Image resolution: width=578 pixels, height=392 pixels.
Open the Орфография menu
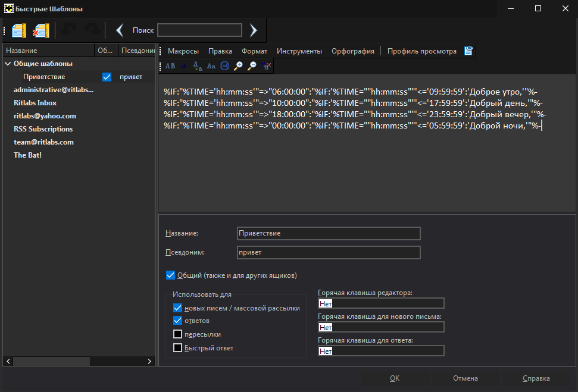coord(353,51)
